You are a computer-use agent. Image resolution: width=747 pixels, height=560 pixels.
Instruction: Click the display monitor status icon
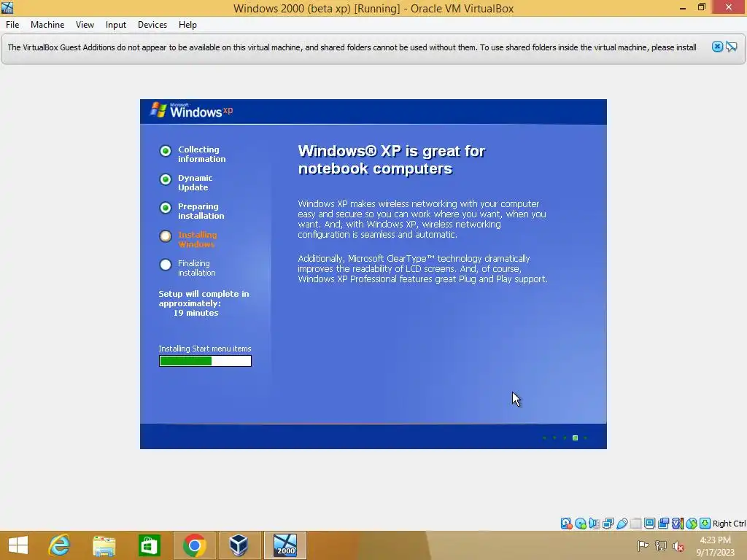click(x=649, y=524)
